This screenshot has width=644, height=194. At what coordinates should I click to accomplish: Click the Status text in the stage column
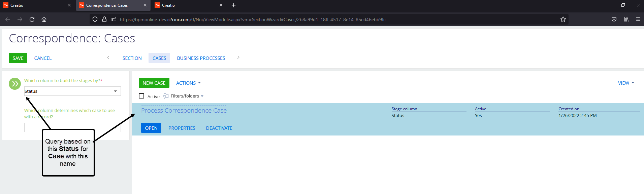click(x=398, y=116)
